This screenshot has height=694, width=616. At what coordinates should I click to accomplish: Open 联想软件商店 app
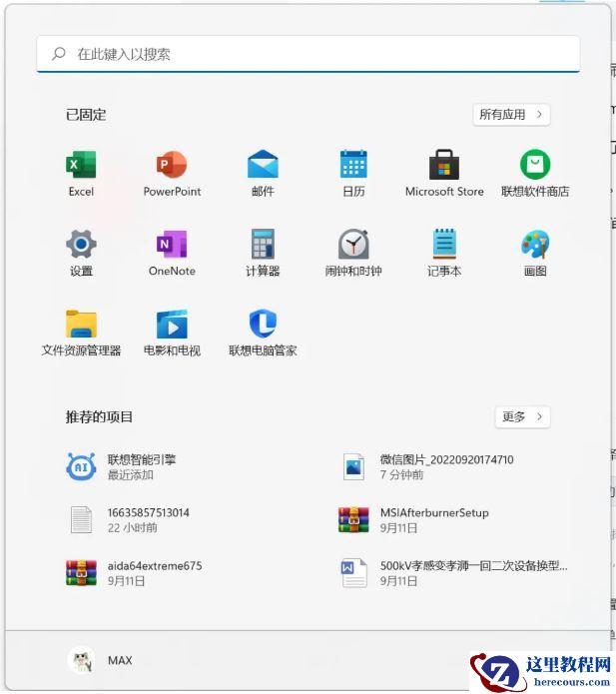(x=535, y=174)
